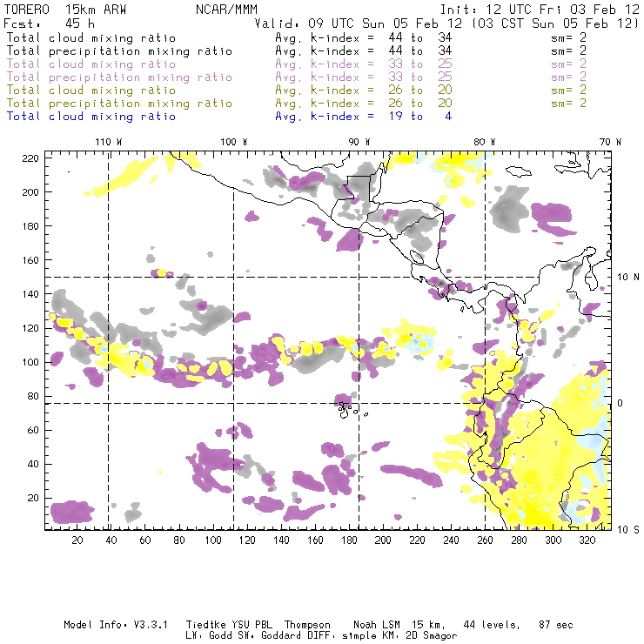
Task: Click the y-axis tick label '140'
Action: [30, 294]
